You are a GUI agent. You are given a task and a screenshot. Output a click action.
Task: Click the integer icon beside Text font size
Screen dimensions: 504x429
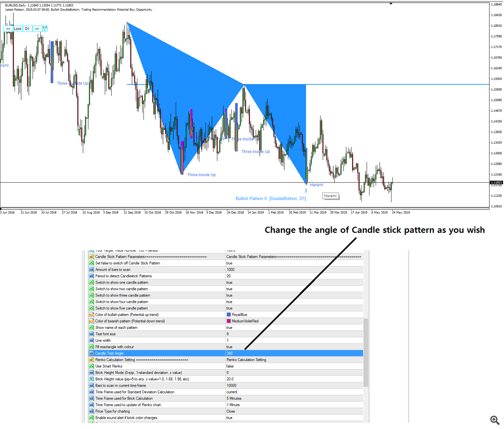tap(91, 334)
